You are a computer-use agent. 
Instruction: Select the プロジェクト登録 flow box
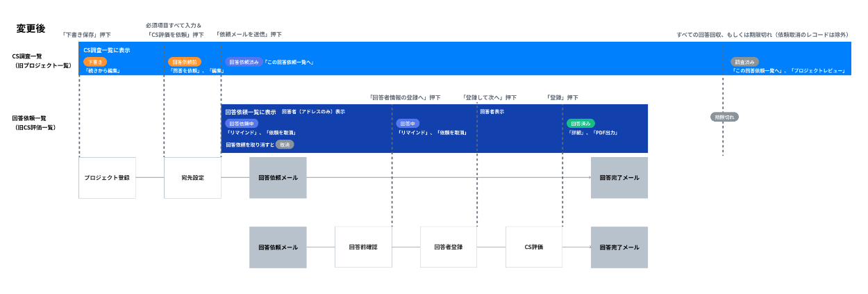[x=107, y=178]
